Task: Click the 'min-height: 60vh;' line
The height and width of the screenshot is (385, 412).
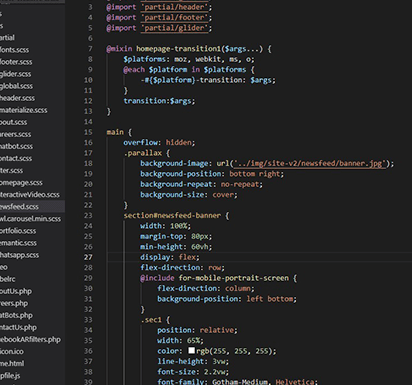Action: click(176, 247)
